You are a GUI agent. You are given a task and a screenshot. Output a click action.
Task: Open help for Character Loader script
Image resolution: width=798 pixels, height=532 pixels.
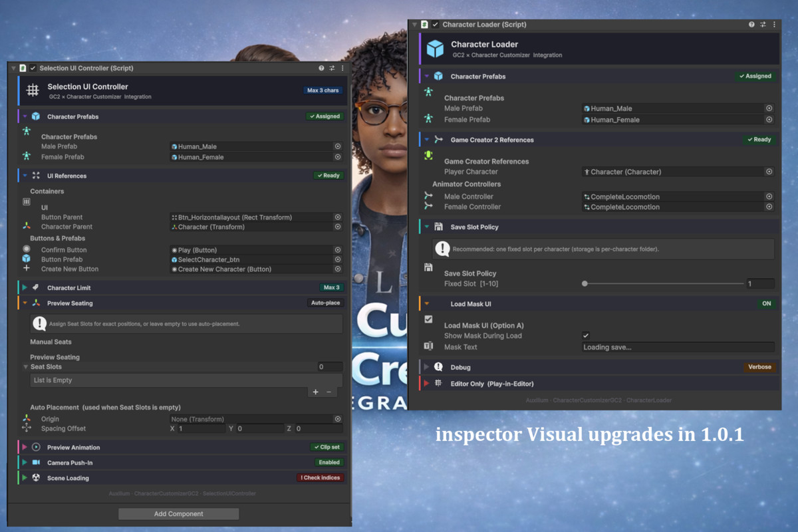pyautogui.click(x=751, y=24)
